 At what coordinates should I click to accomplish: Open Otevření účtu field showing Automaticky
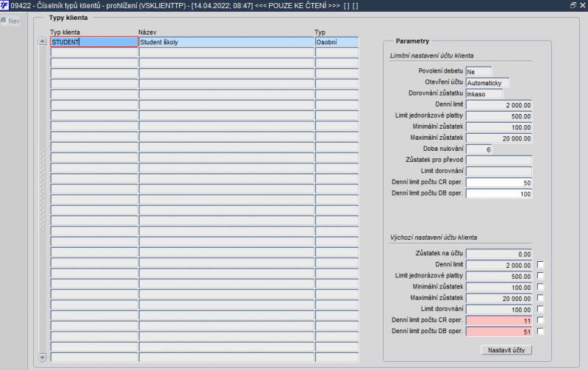pyautogui.click(x=487, y=82)
